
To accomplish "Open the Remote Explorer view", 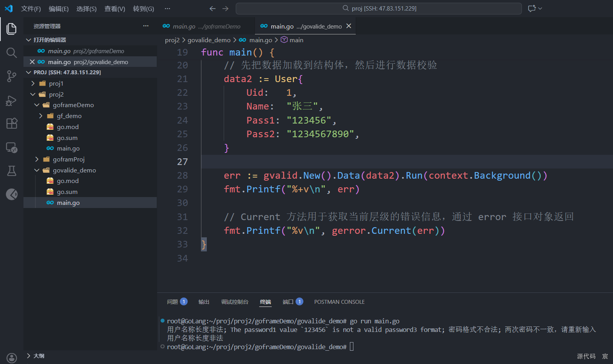I will tap(12, 147).
